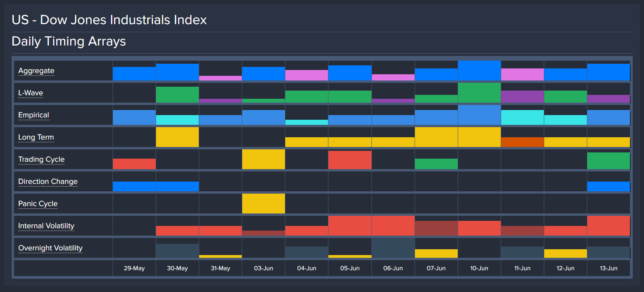This screenshot has width=644, height=292.
Task: Click the 29-May date label
Action: [134, 268]
